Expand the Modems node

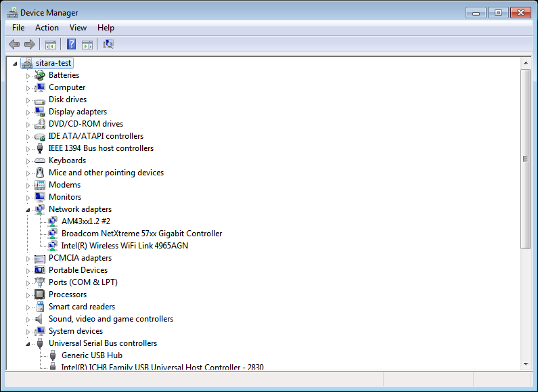pos(28,186)
